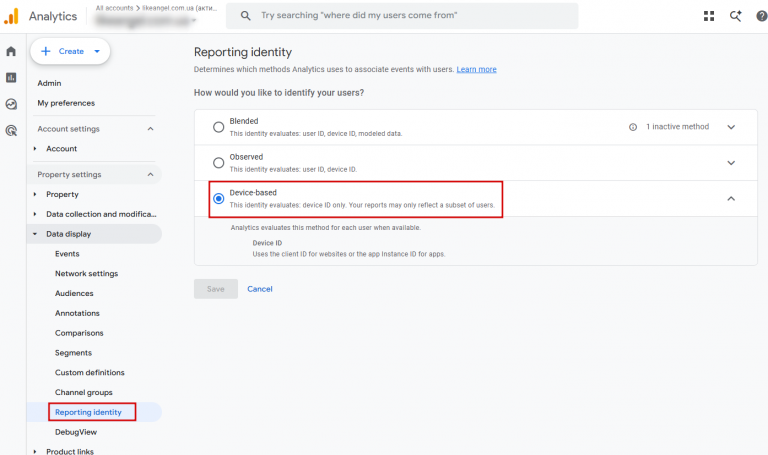The width and height of the screenshot is (768, 455).
Task: Open the Comparisons page
Action: point(79,333)
